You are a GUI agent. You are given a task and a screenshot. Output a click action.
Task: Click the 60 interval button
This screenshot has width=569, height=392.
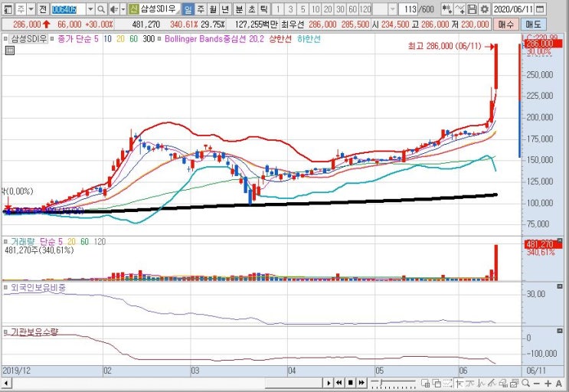pos(352,9)
